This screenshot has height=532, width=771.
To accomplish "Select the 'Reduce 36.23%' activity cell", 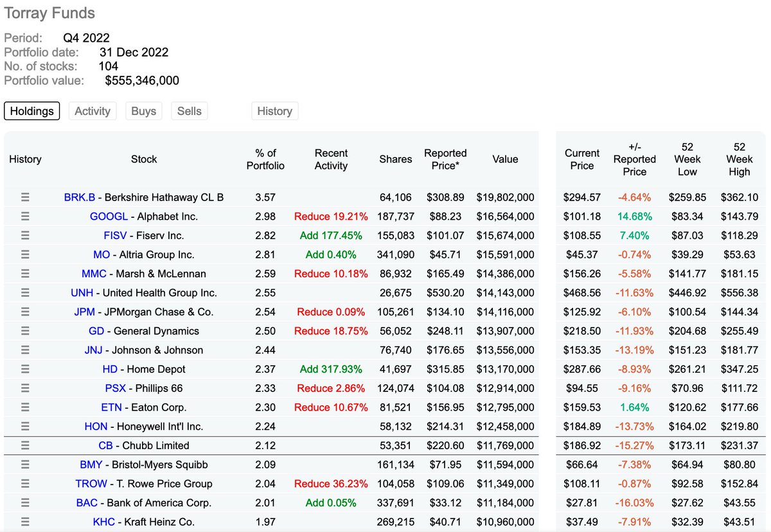I will point(331,483).
